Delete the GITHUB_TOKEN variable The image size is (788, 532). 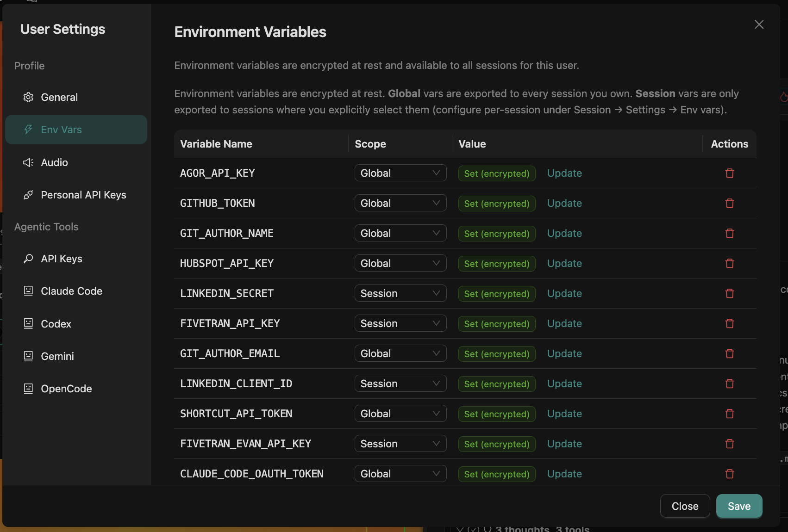[x=730, y=203]
